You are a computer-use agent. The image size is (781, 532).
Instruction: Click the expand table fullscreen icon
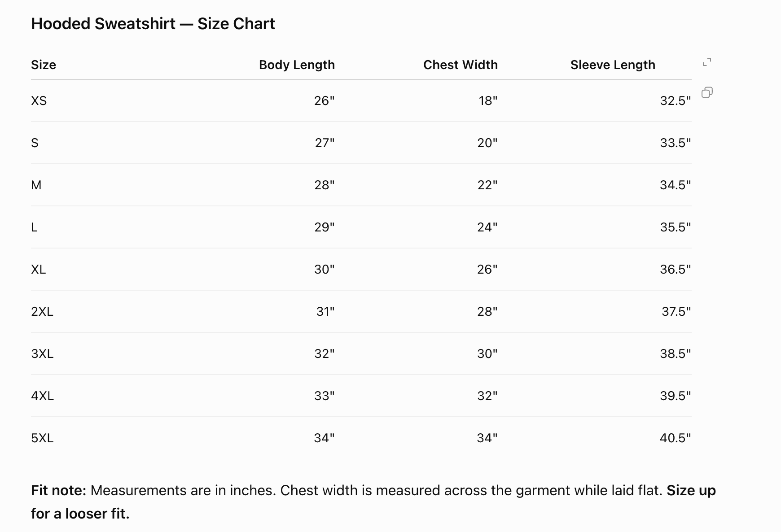tap(707, 62)
